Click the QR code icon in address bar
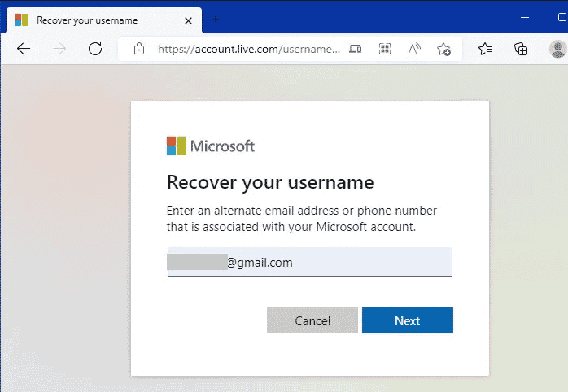 385,49
